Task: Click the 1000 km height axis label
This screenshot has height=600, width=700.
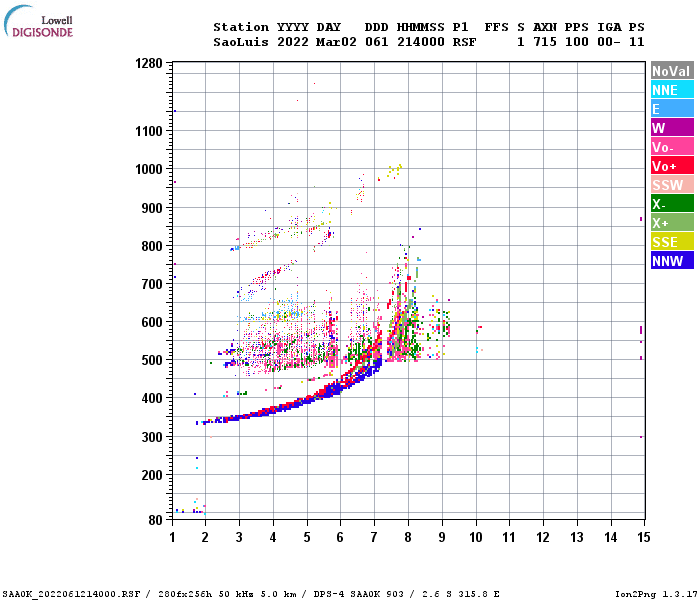Action: [x=149, y=169]
